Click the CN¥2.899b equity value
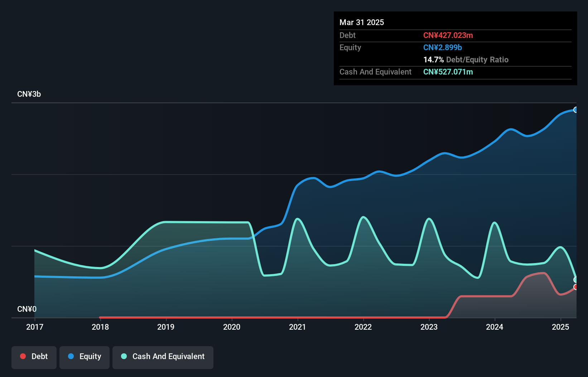Viewport: 588px width, 377px height. click(443, 47)
